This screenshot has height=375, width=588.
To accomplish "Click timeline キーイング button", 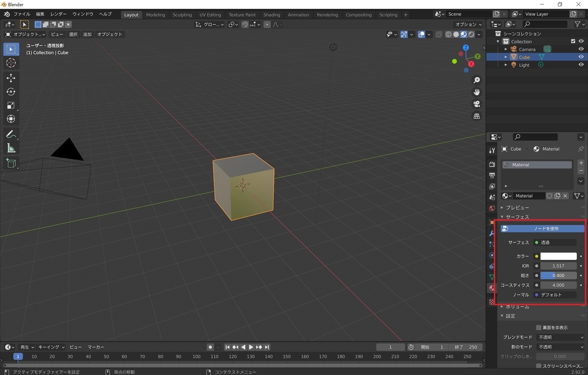I will pyautogui.click(x=52, y=347).
